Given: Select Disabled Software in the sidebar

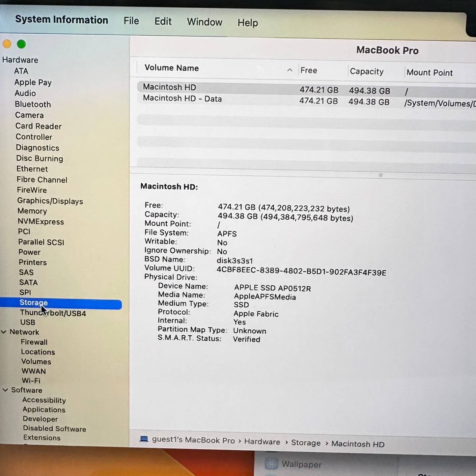Looking at the screenshot, I should click(55, 429).
